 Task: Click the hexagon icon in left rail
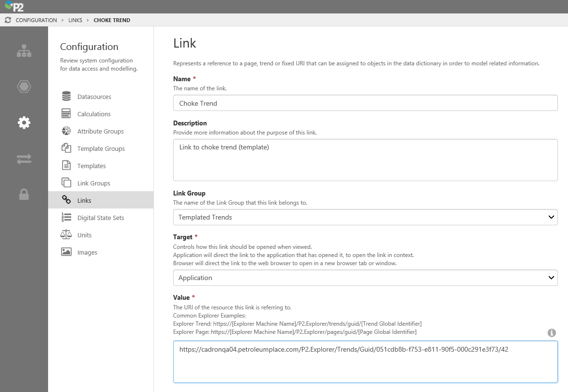point(24,86)
